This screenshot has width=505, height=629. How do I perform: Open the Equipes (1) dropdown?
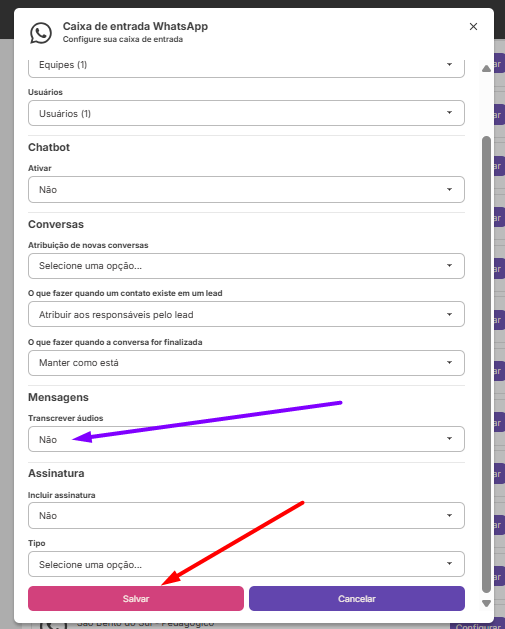[246, 67]
